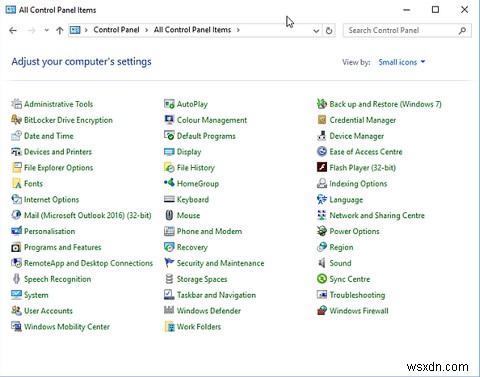Click the User Accounts icon

(x=16, y=311)
